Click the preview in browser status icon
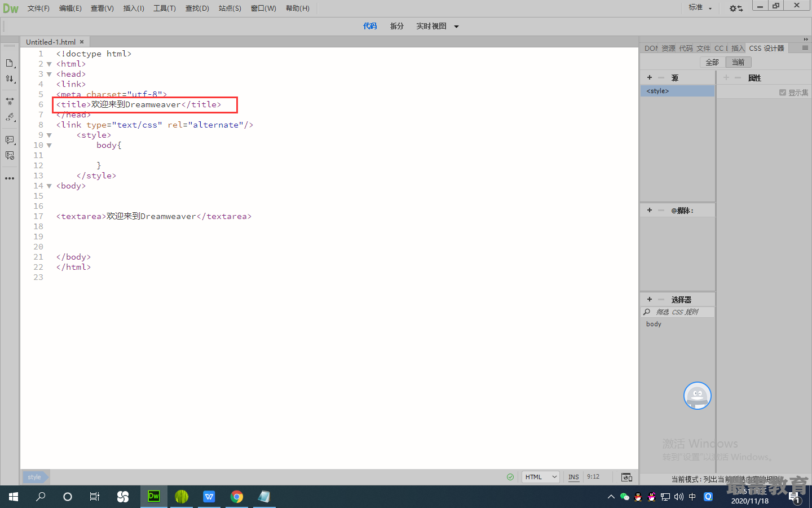Screen dimensions: 812x508 [626, 477]
